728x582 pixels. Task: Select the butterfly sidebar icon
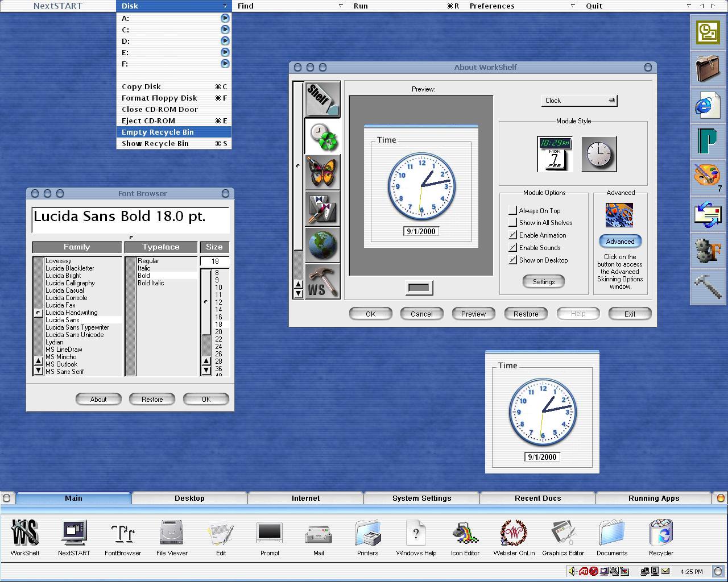[322, 172]
